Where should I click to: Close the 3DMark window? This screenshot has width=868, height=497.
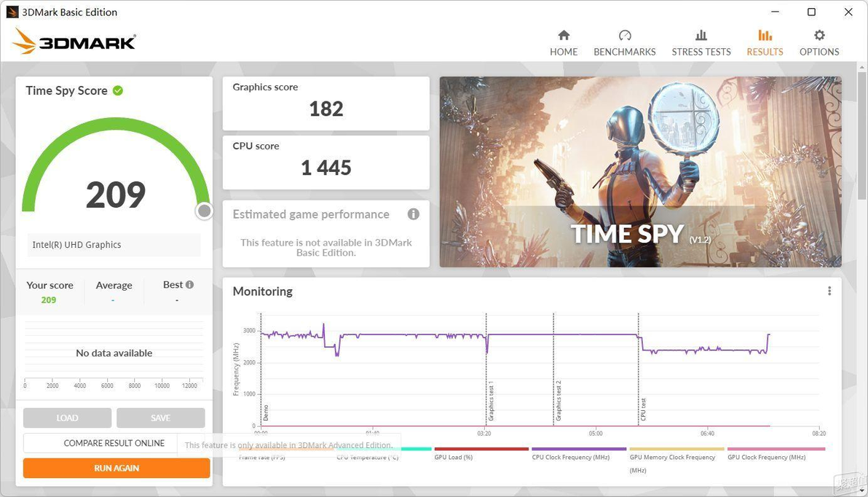pos(848,12)
